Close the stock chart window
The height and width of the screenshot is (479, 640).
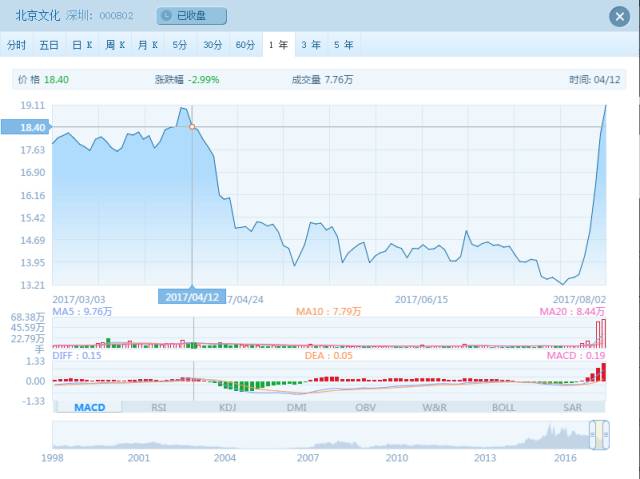[x=619, y=16]
